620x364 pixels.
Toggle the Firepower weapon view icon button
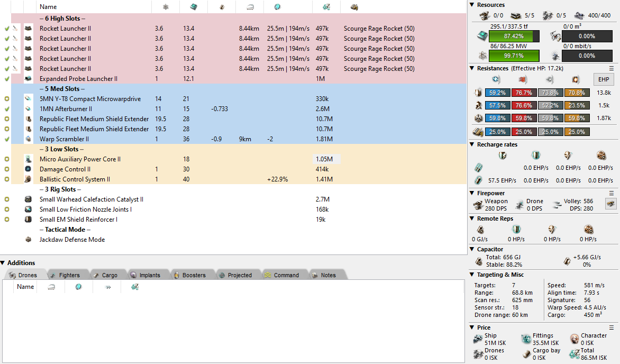point(610,203)
